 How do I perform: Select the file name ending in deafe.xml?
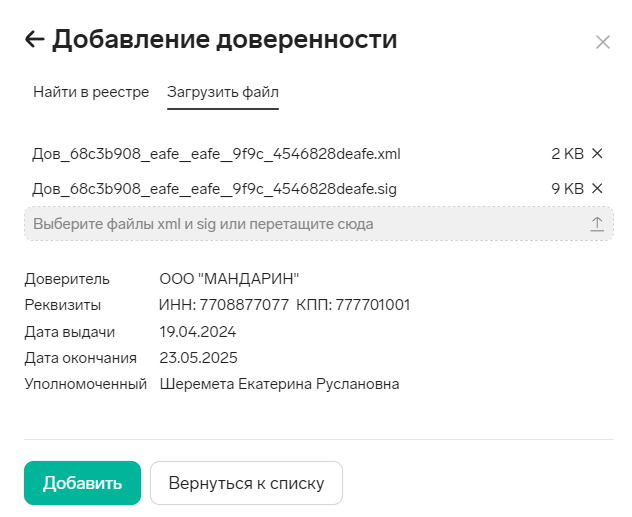coord(216,154)
